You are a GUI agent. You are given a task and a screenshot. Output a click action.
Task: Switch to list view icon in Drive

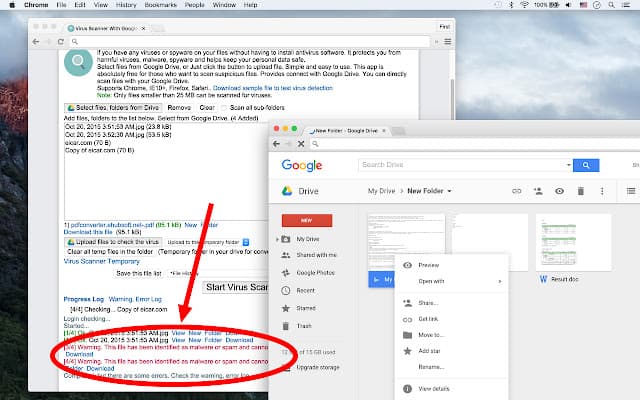point(631,191)
